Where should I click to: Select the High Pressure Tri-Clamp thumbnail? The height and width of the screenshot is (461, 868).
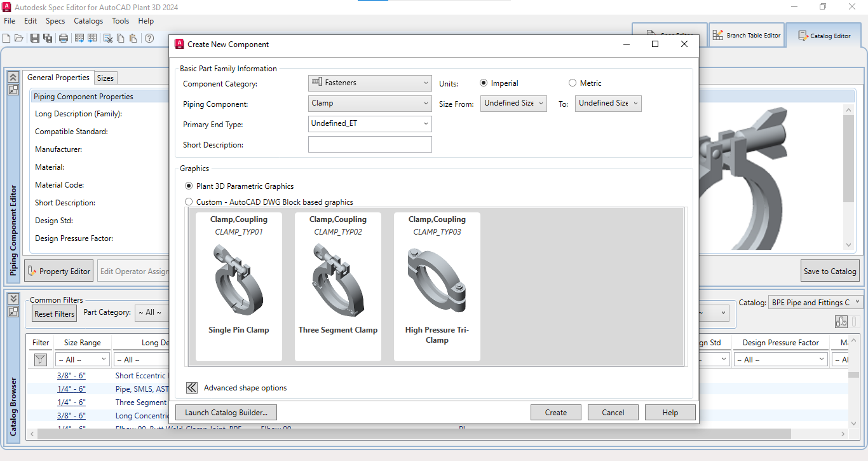[437, 287]
